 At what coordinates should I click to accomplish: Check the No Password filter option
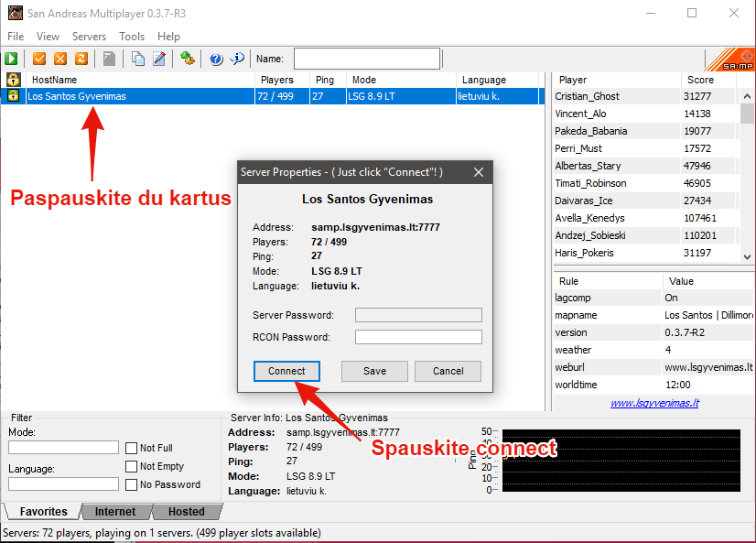coord(132,485)
